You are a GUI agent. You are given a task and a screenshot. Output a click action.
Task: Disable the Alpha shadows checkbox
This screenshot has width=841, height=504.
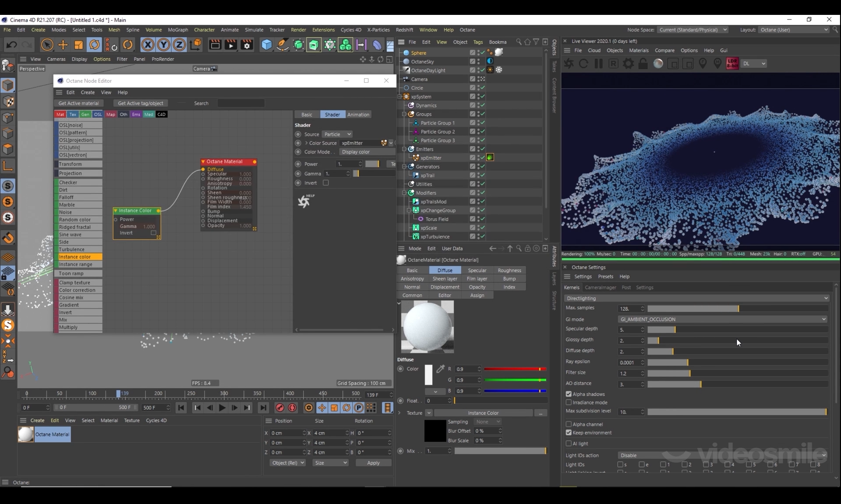[x=569, y=394]
